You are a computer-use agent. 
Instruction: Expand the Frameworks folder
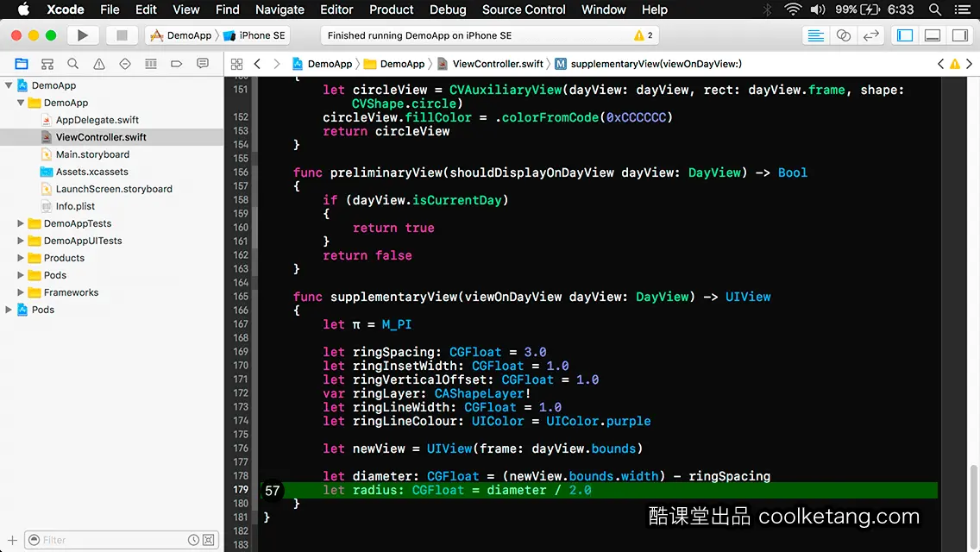(x=21, y=292)
